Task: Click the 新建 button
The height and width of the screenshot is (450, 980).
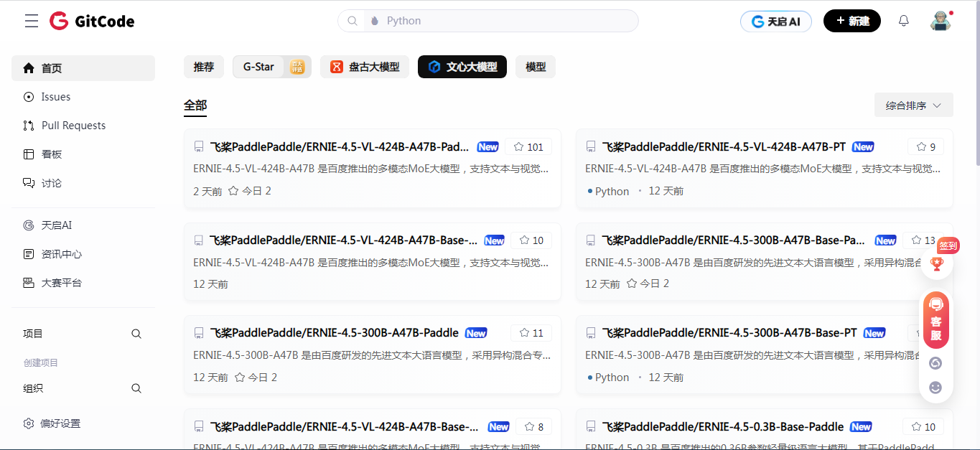Action: (x=852, y=22)
